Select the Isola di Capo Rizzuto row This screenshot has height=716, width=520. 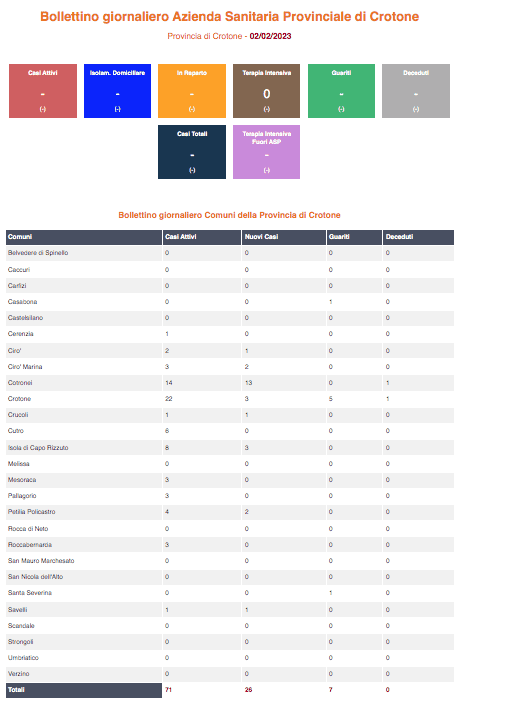coord(230,448)
